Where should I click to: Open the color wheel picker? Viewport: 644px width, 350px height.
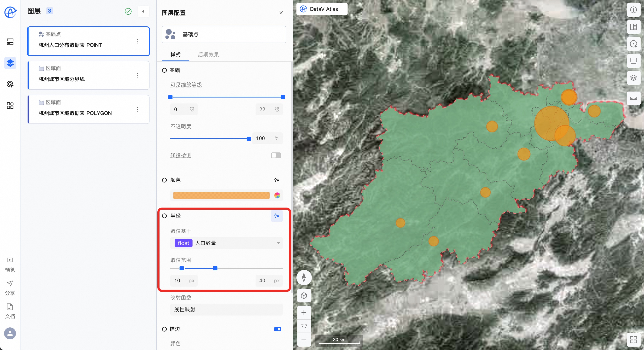tap(277, 195)
